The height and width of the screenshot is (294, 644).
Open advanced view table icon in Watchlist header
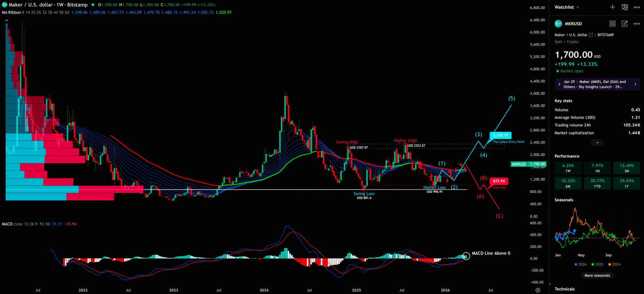[x=625, y=7]
